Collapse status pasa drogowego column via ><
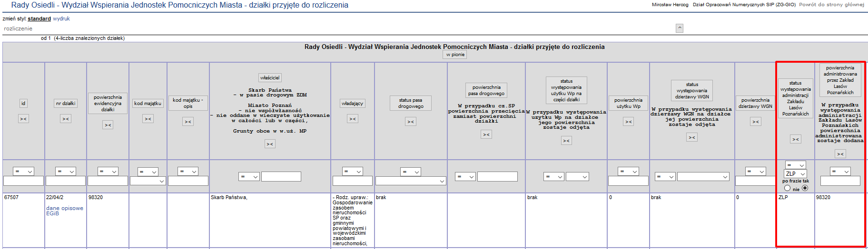The width and height of the screenshot is (868, 249). 411,122
